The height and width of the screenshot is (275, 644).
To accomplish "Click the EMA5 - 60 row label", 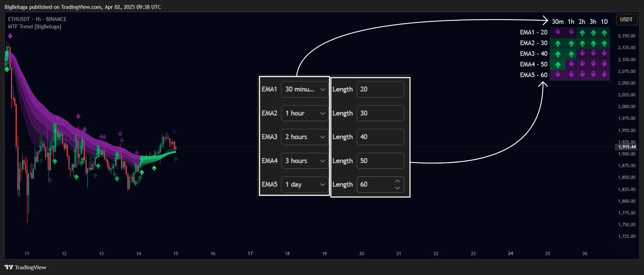I will coord(534,75).
